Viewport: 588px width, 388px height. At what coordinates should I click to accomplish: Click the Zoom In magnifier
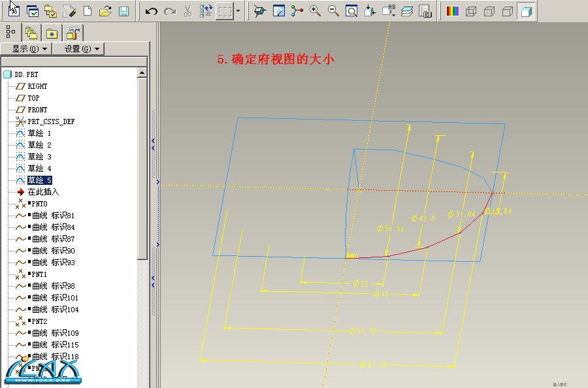tap(316, 11)
